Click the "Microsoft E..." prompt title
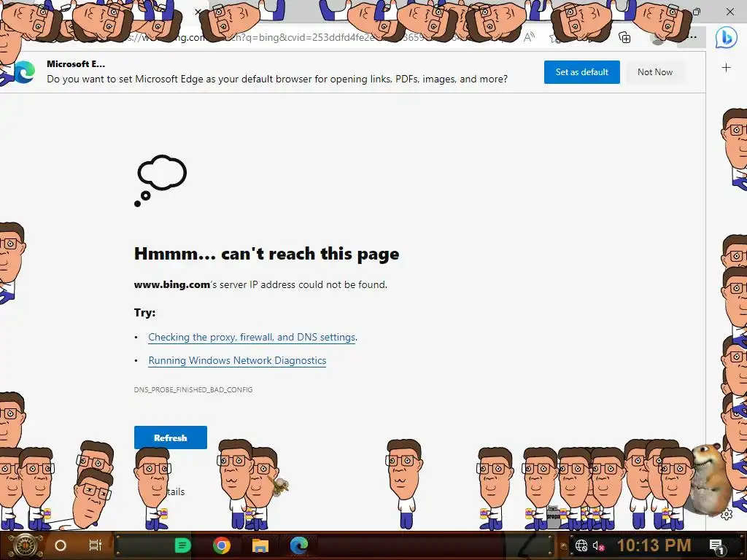 [76, 64]
